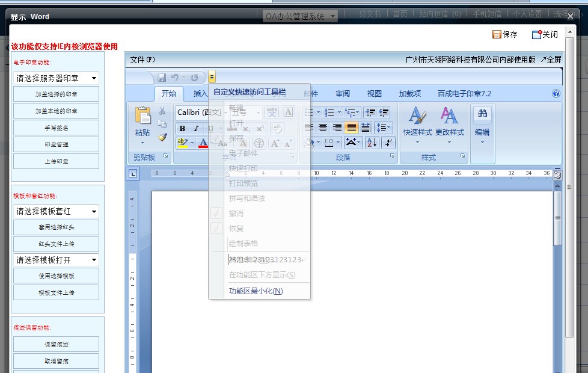Click the 保留痕迹 button

(57, 344)
